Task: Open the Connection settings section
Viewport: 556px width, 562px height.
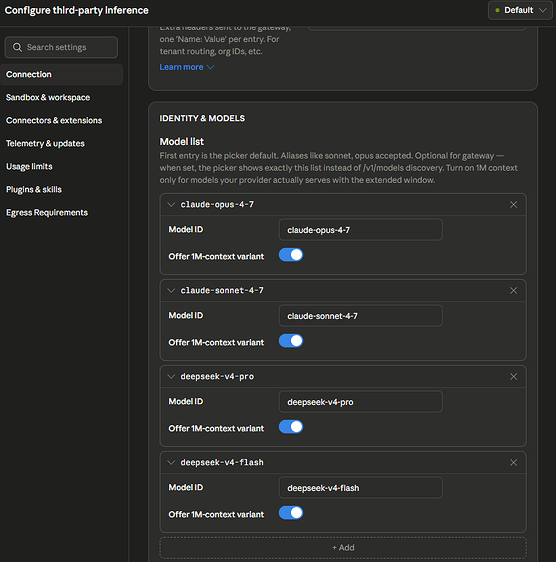Action: tap(61, 74)
